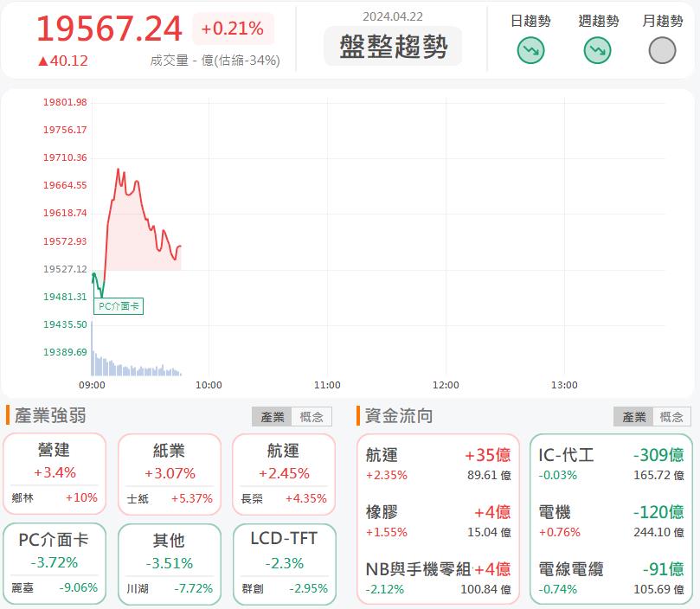The width and height of the screenshot is (700, 609).
Task: Open the 其他 card showing -3.51%
Action: [170, 559]
